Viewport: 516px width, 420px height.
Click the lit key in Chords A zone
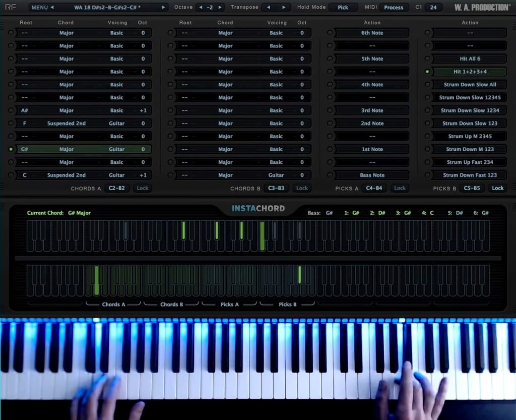[96, 280]
